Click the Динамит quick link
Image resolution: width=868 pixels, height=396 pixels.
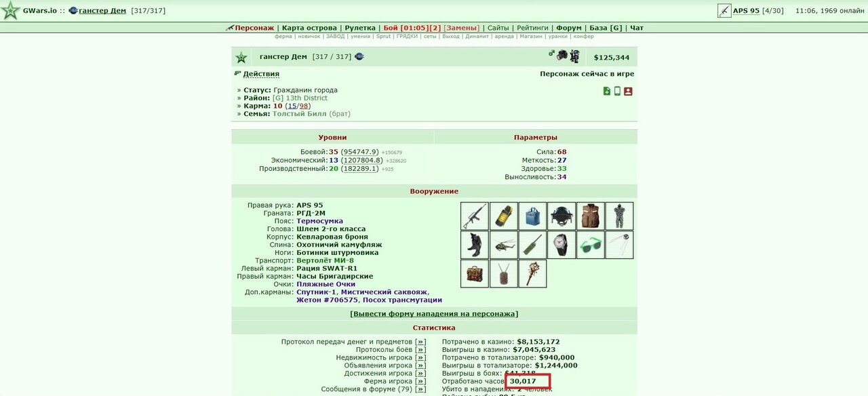coord(477,37)
